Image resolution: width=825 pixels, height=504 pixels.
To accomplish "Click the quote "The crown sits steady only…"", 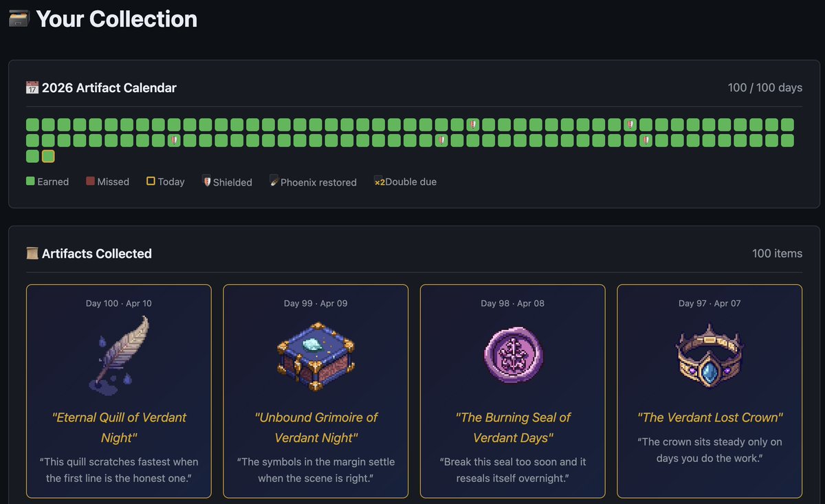I will (x=709, y=450).
